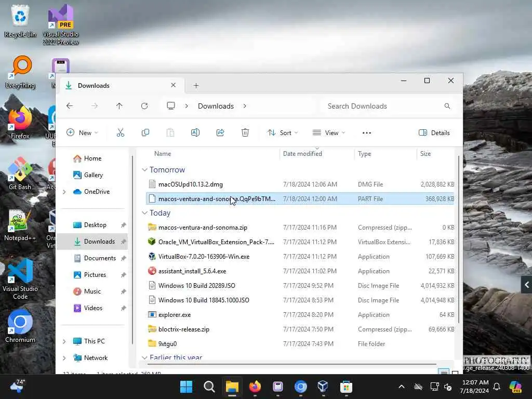Expand This PC in navigation pane
Viewport: 532px width, 399px height.
64,341
